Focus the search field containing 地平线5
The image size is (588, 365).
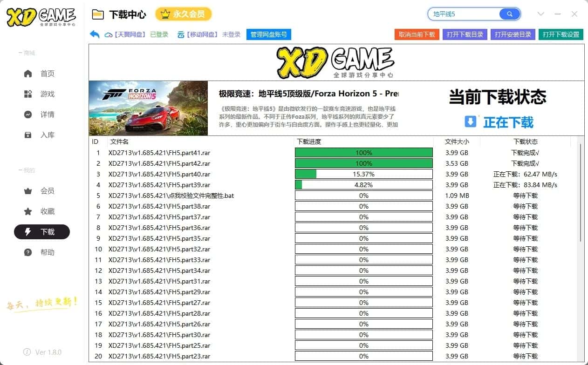[464, 14]
